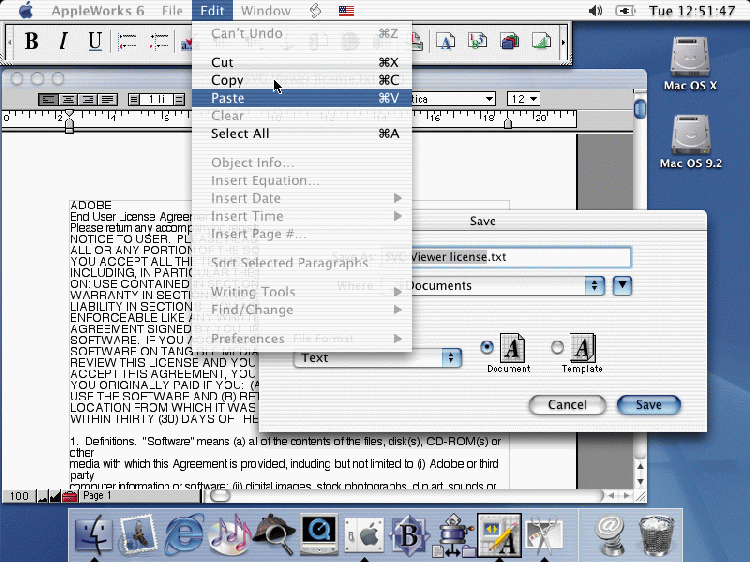This screenshot has height=562, width=750.
Task: Open the AppleWorks 6 application menu
Action: click(98, 11)
